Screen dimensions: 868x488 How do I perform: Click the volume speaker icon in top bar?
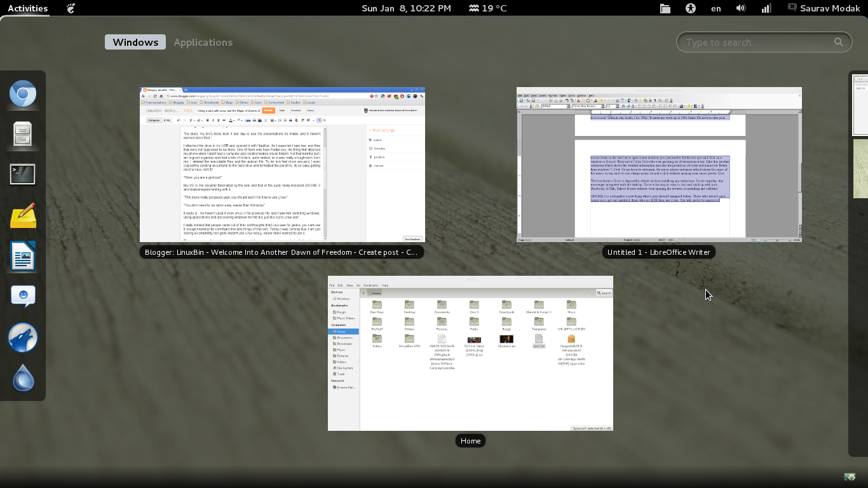click(x=741, y=8)
